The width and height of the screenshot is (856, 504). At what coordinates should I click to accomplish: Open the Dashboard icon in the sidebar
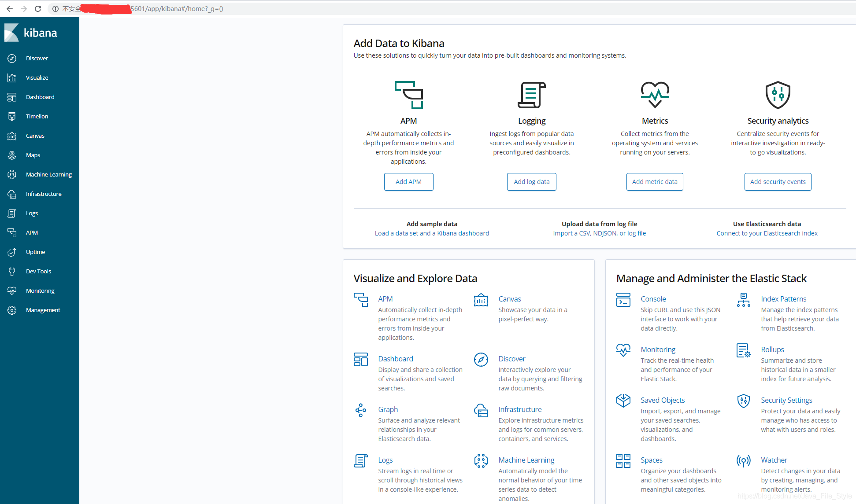tap(12, 97)
